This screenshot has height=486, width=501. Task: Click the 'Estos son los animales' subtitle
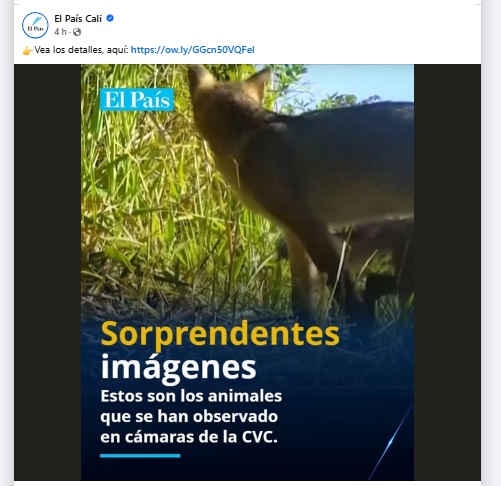[191, 396]
